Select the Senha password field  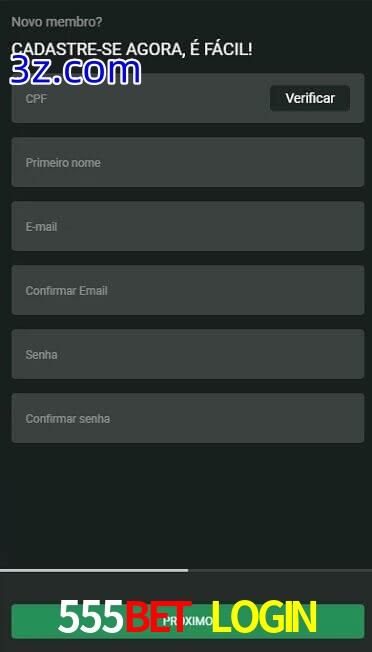(x=188, y=354)
